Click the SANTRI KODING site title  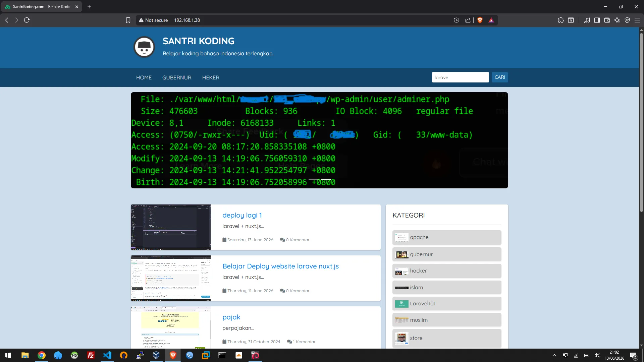click(x=199, y=41)
